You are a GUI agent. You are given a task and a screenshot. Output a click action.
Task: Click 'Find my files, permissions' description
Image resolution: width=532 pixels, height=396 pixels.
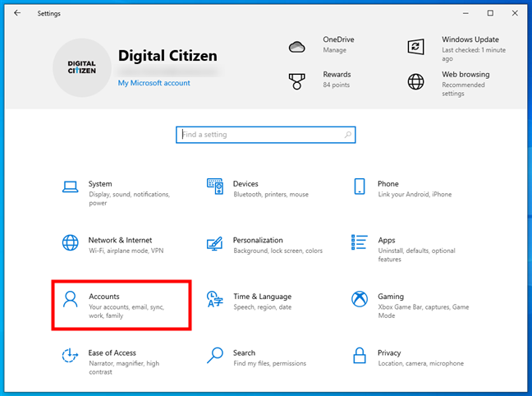(270, 363)
